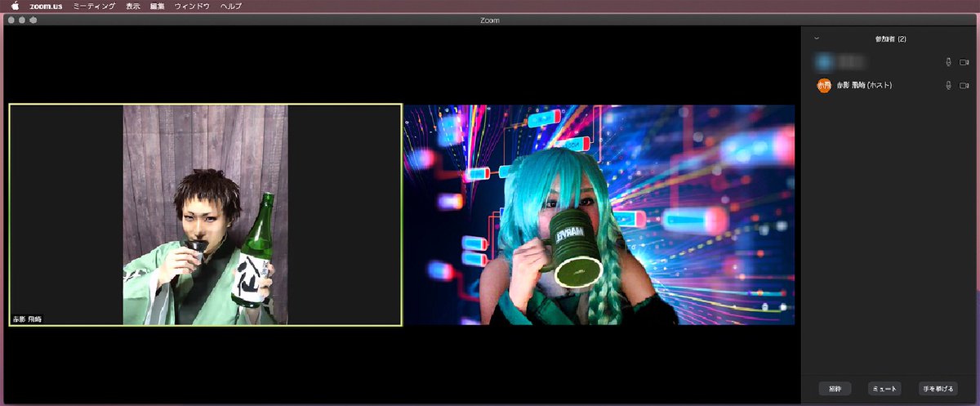Open the 表示 menu

pos(132,6)
